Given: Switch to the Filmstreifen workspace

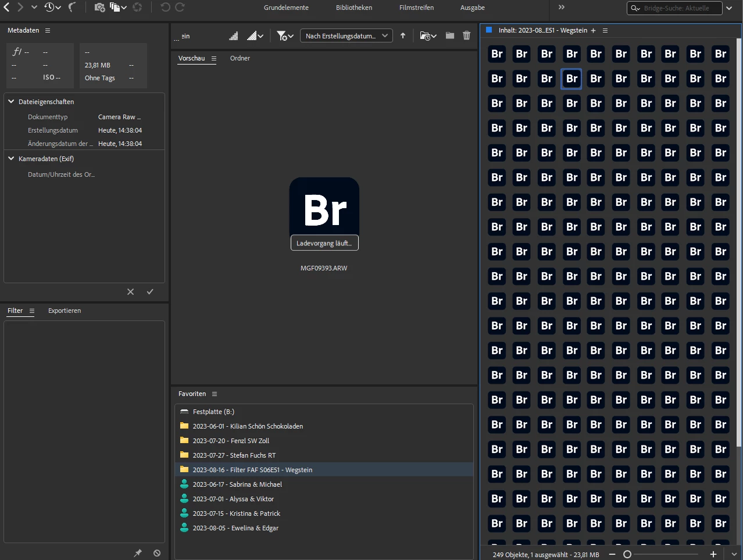Looking at the screenshot, I should (x=416, y=8).
